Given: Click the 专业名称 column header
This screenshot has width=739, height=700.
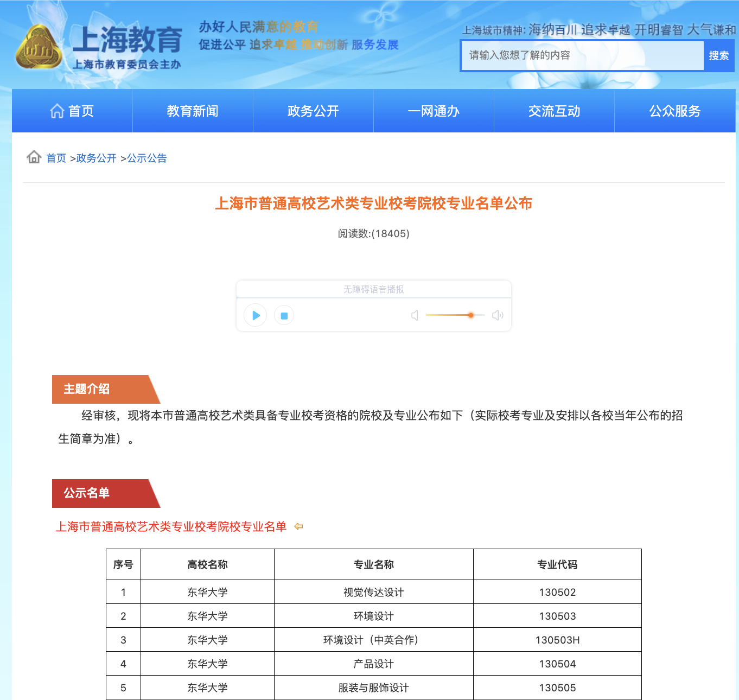Looking at the screenshot, I should click(374, 564).
